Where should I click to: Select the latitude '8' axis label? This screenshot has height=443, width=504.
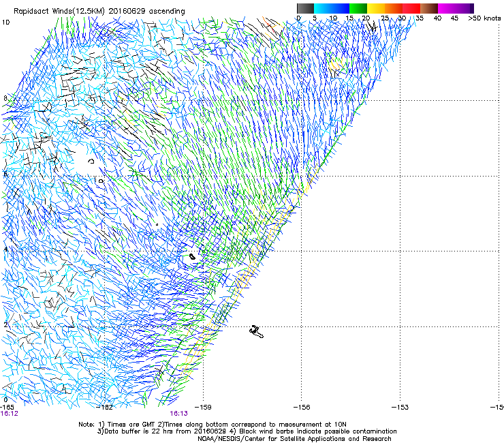[x=5, y=98]
